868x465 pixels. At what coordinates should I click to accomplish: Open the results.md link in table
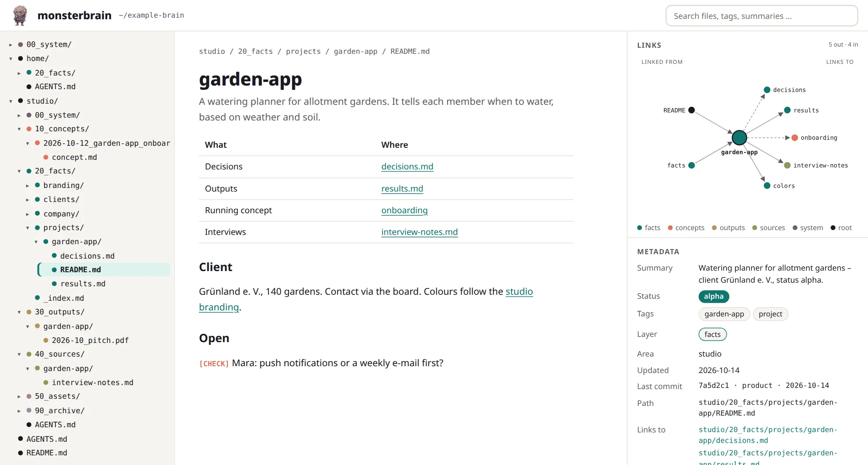pyautogui.click(x=402, y=189)
